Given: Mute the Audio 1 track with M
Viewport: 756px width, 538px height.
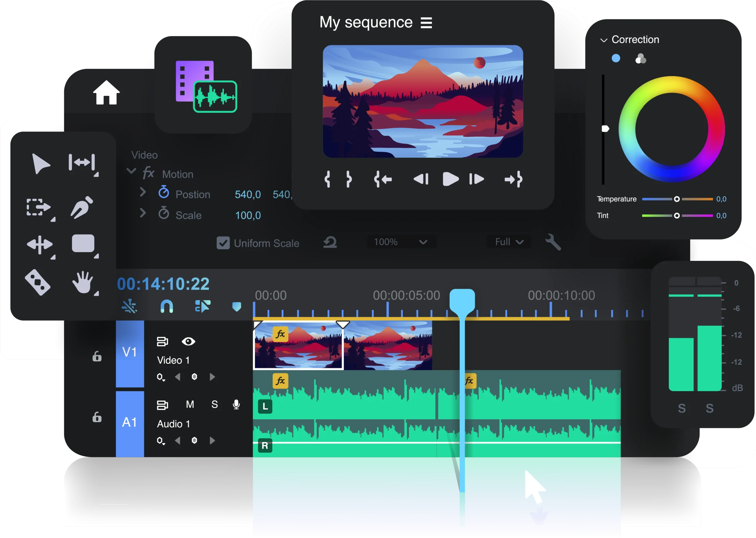Looking at the screenshot, I should [190, 404].
